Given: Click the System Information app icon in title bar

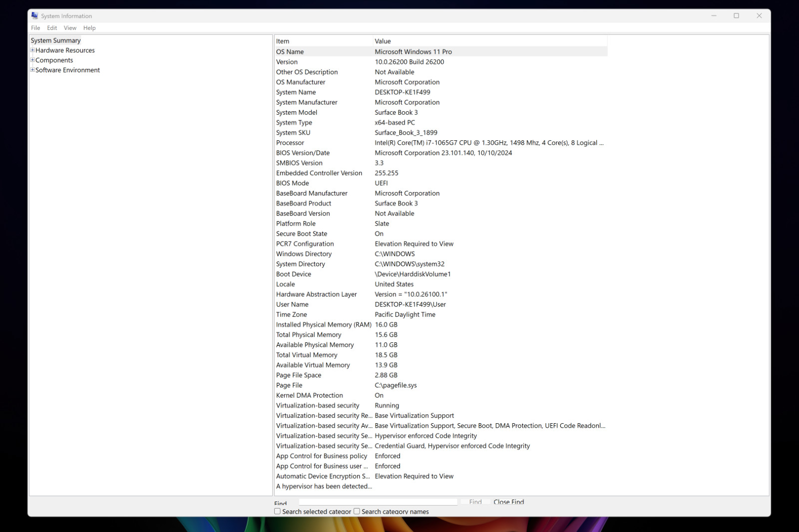Looking at the screenshot, I should coord(34,16).
